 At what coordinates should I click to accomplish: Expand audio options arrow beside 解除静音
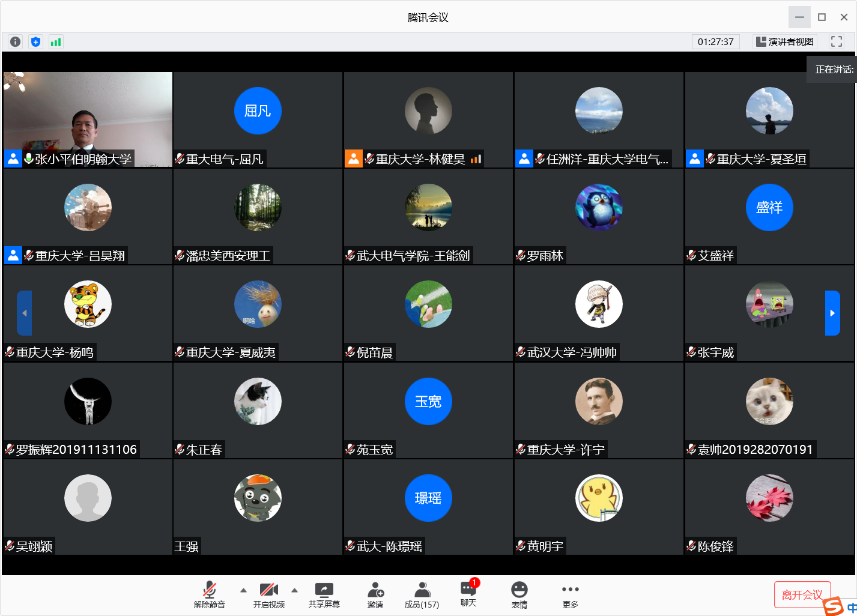coord(243,590)
